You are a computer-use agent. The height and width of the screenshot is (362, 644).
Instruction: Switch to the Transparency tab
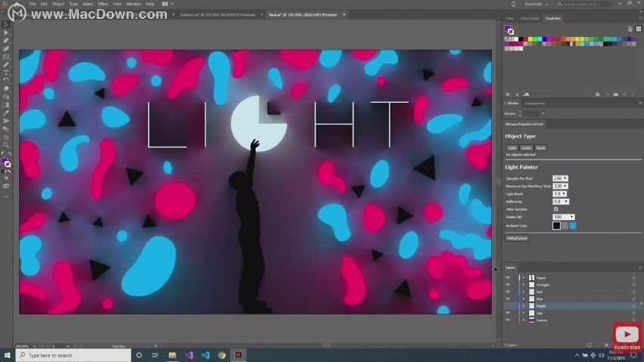click(x=535, y=104)
